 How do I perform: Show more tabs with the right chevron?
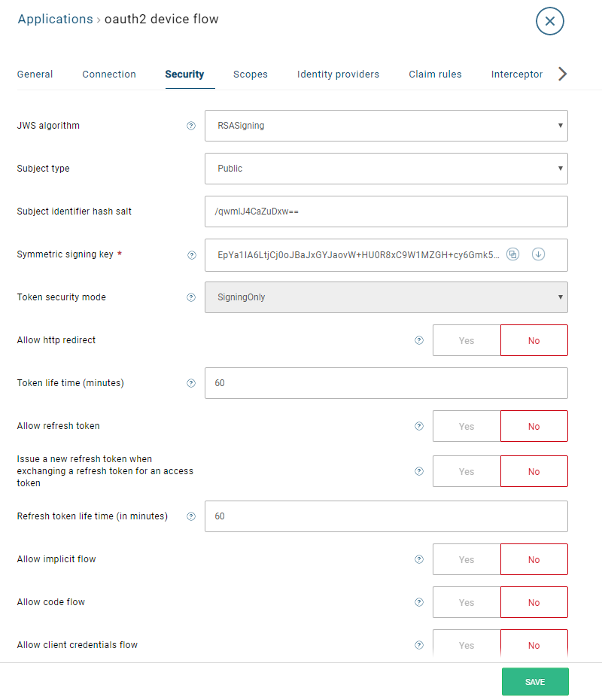click(562, 74)
